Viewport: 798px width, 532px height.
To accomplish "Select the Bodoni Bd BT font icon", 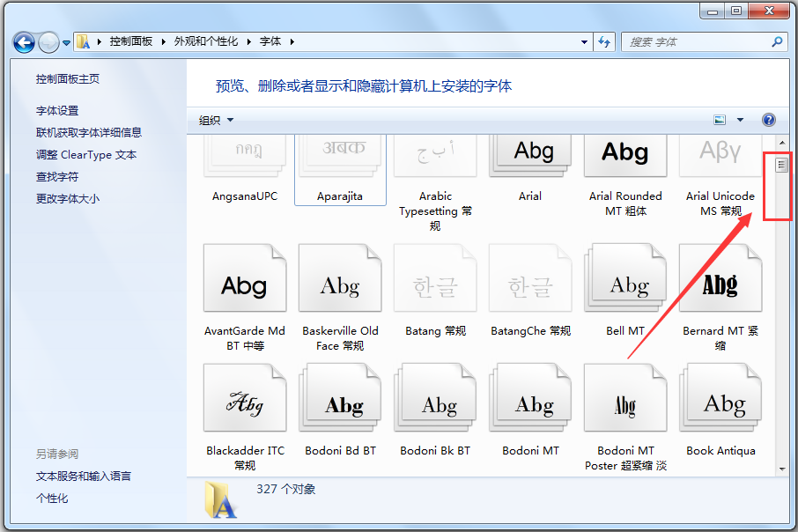I will pos(340,397).
